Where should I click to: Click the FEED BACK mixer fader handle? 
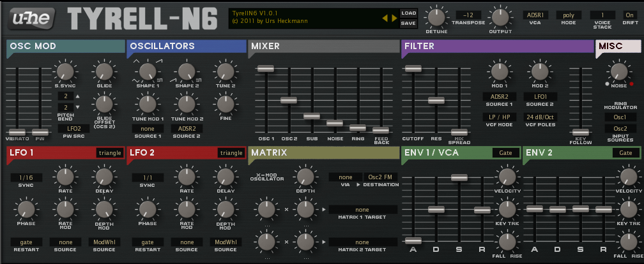point(381,130)
